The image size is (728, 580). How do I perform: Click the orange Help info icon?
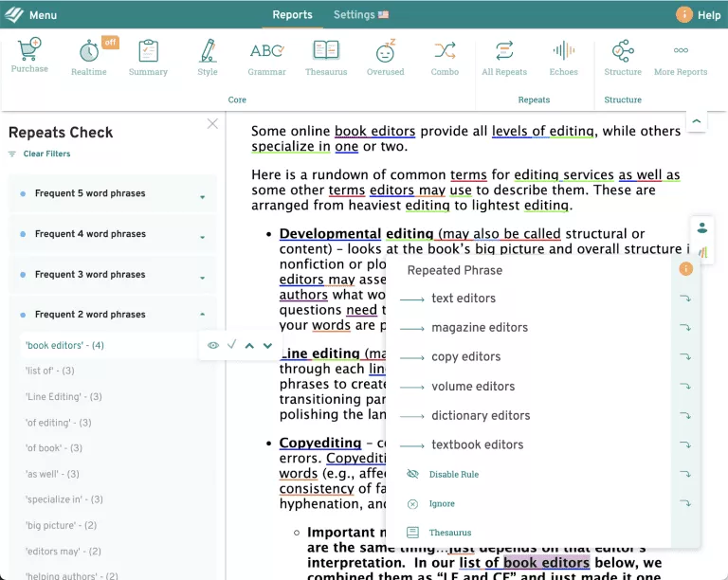coord(683,15)
